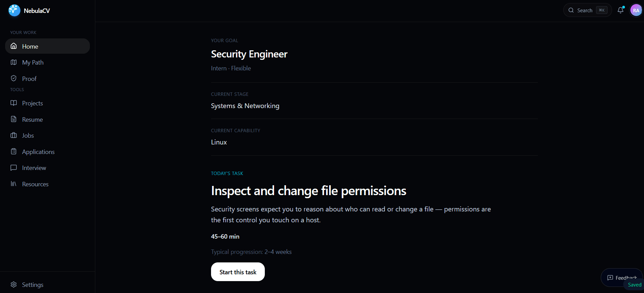The image size is (644, 293).
Task: Click the search magnifier icon
Action: coord(571,10)
